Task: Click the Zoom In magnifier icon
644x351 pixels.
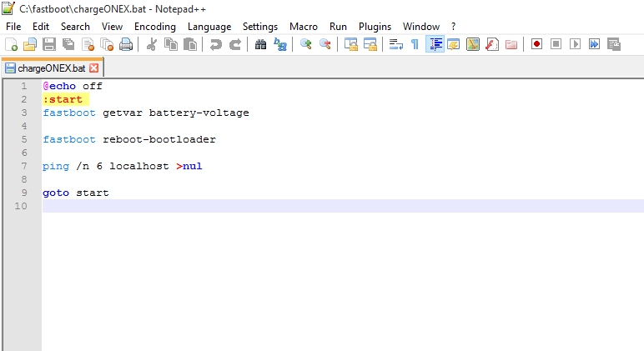Action: tap(305, 44)
